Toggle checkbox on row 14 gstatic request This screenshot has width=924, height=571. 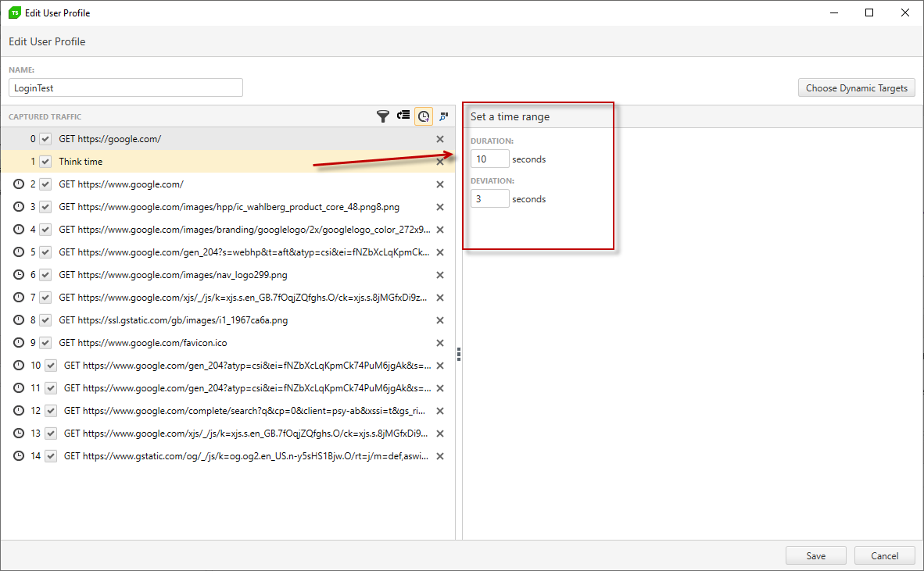tap(51, 456)
